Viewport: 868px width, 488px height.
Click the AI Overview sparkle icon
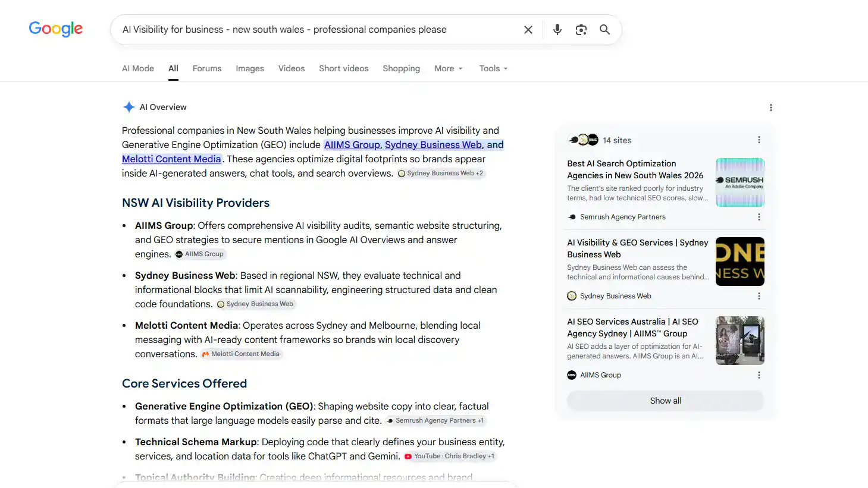(129, 107)
